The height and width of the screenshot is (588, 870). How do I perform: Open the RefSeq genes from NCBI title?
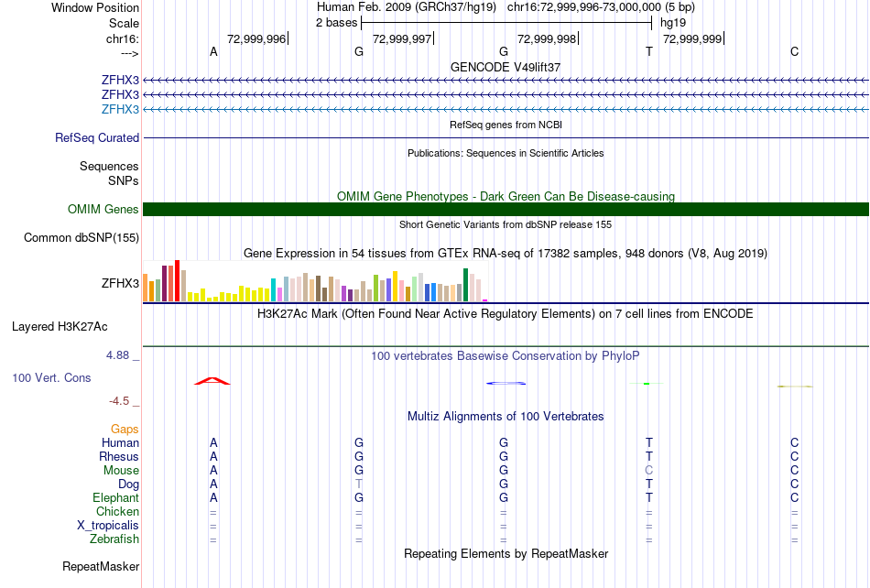[506, 125]
